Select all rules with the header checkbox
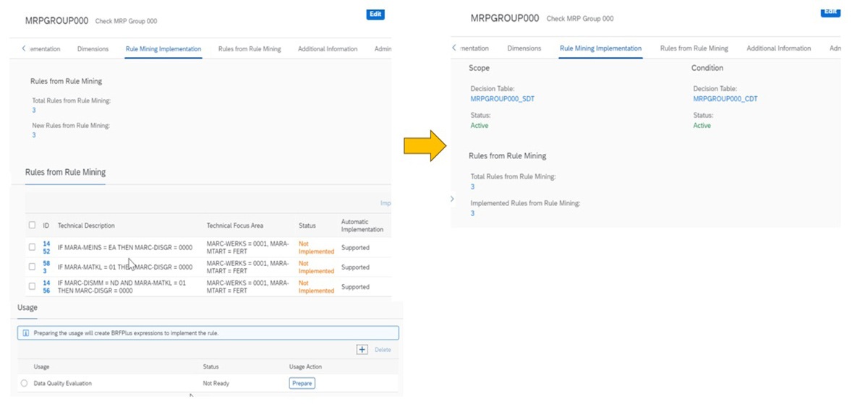Image resolution: width=868 pixels, height=404 pixels. pos(32,225)
